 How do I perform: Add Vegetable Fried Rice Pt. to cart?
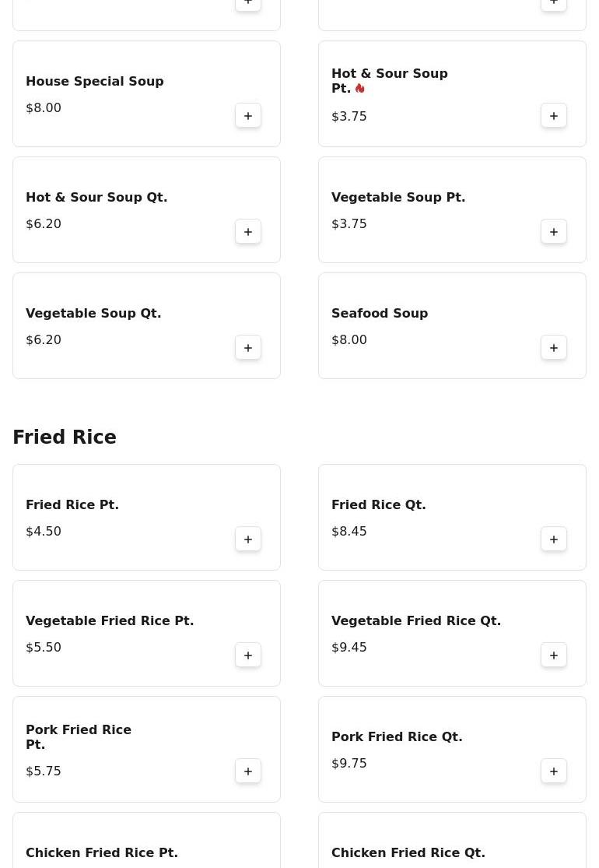pyautogui.click(x=248, y=655)
